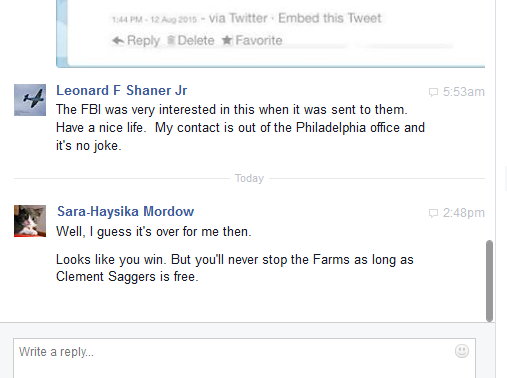Click the conversation scrollbar thumb
Image resolution: width=507 pixels, height=378 pixels.
tap(489, 281)
